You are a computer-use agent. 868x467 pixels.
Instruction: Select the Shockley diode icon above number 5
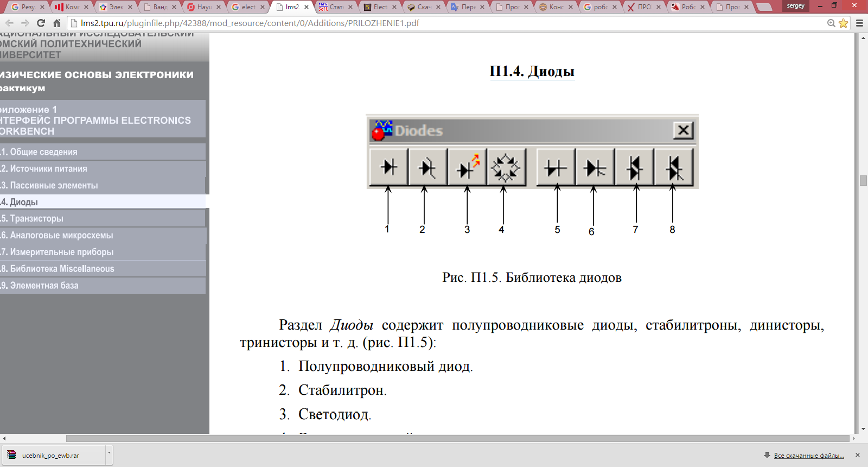[556, 167]
